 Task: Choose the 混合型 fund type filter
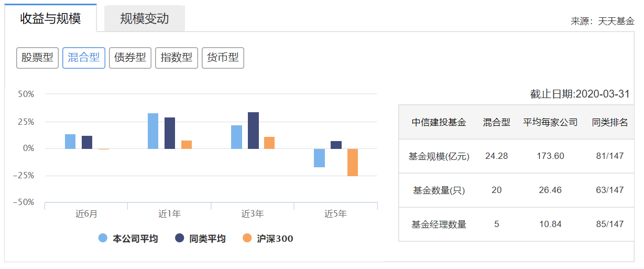(x=84, y=58)
